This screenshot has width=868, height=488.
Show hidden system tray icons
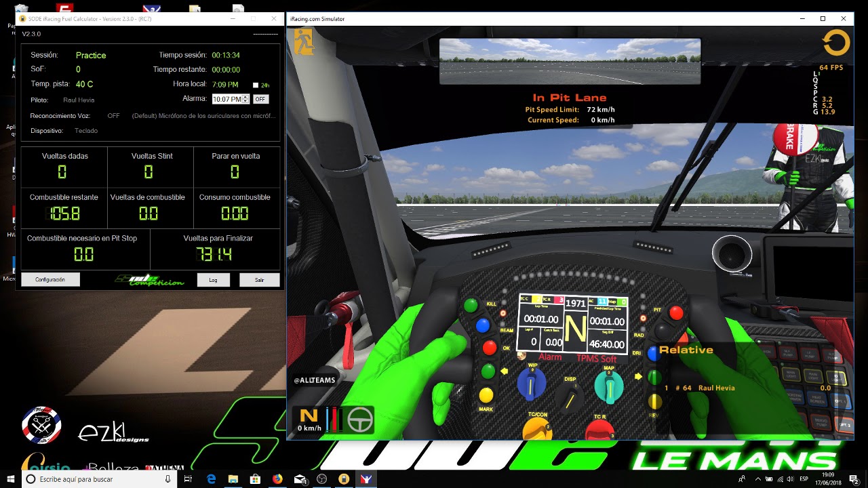coord(757,479)
